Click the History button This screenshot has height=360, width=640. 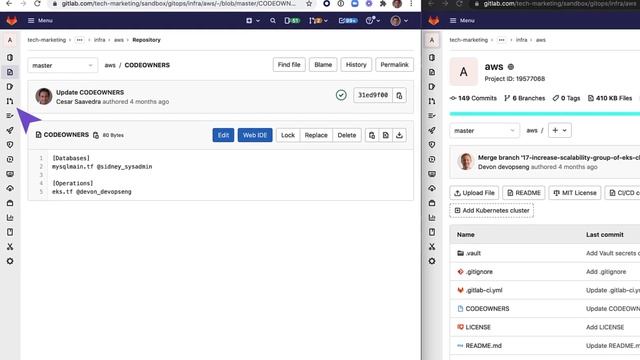[x=356, y=65]
